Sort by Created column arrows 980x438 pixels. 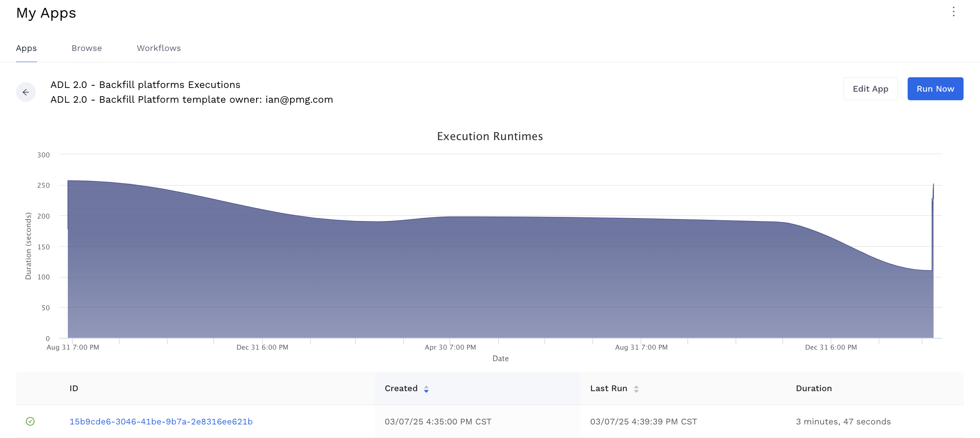point(426,389)
